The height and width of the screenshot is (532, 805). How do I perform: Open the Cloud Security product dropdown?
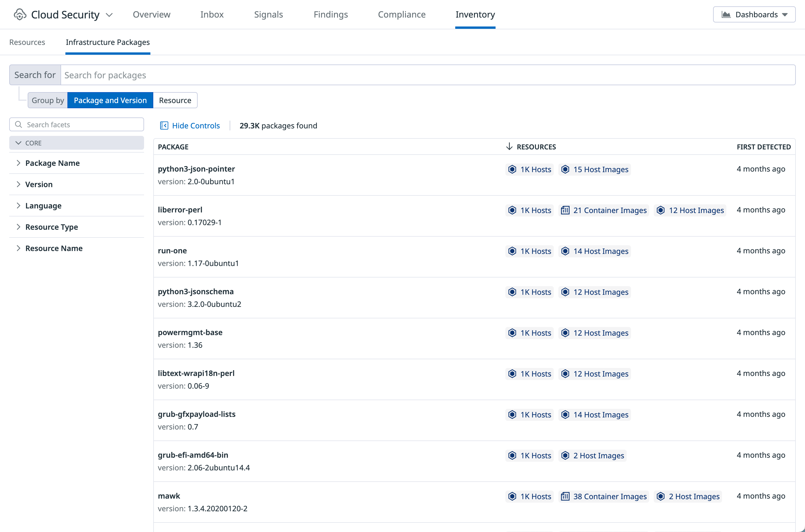pyautogui.click(x=109, y=15)
